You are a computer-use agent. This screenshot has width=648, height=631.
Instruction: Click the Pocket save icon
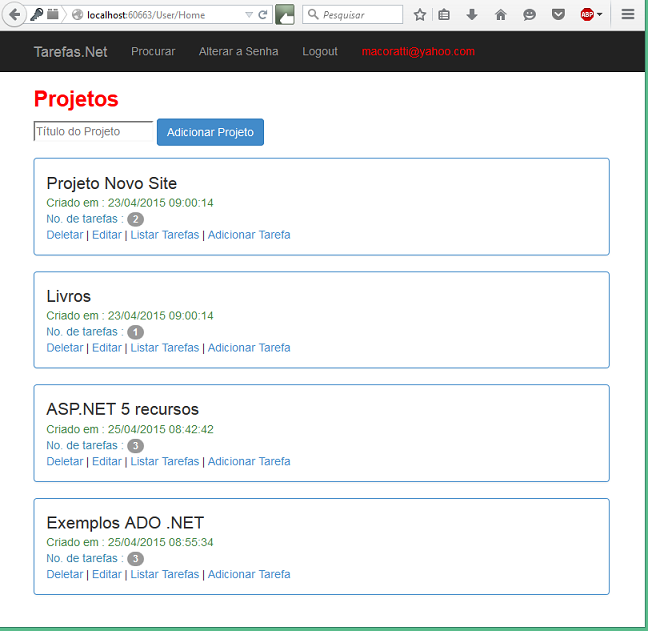point(558,15)
